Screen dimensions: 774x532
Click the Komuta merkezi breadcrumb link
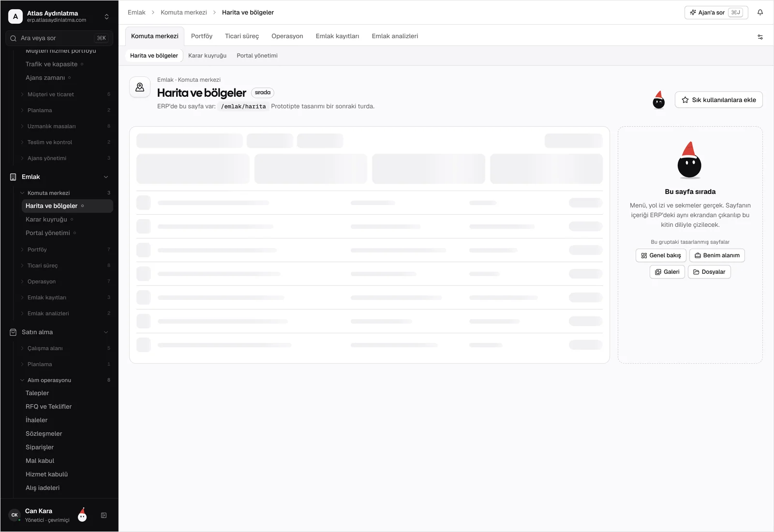pos(184,13)
